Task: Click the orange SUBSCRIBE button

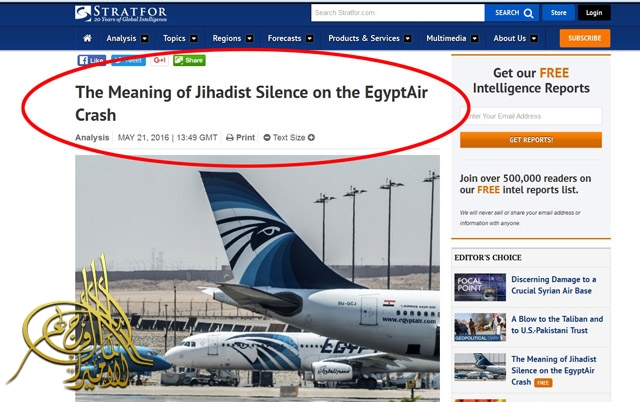Action: point(584,38)
